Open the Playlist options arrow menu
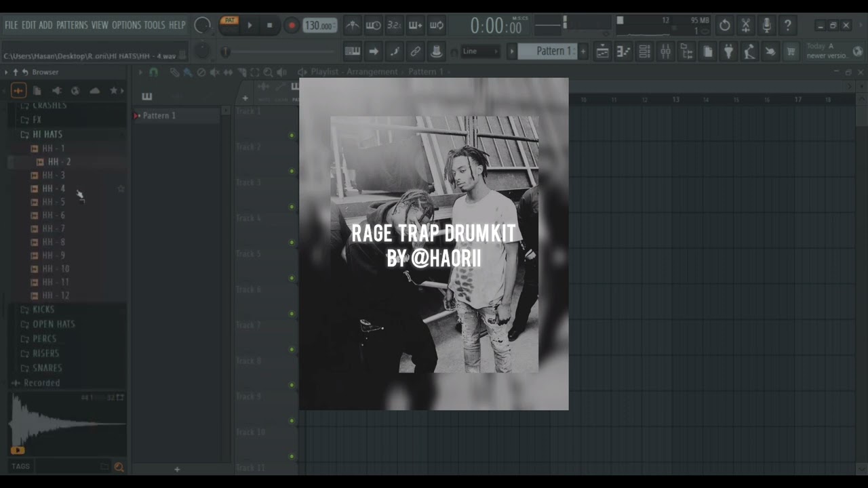The image size is (868, 488). coord(140,72)
